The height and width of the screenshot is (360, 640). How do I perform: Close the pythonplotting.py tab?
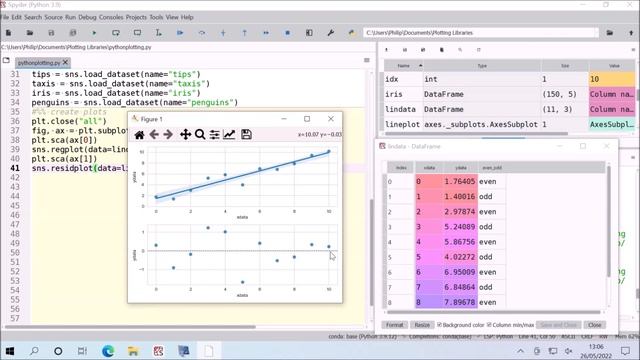[x=65, y=62]
